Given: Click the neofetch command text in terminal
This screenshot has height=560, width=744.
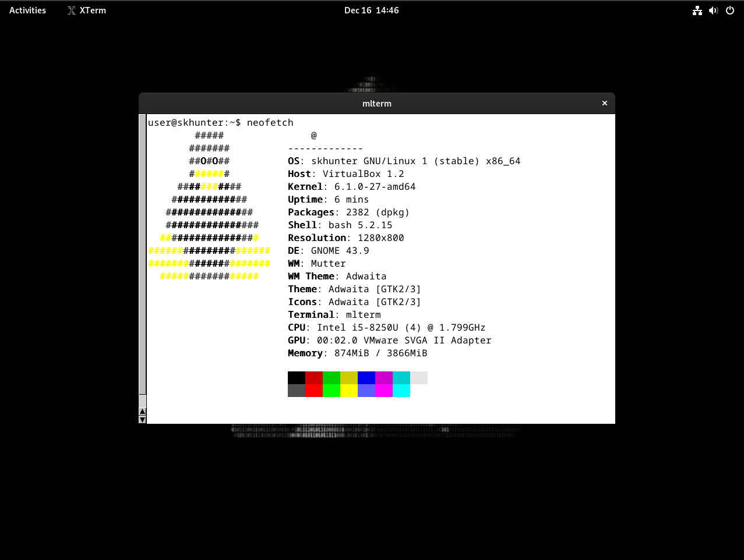Looking at the screenshot, I should pyautogui.click(x=270, y=122).
